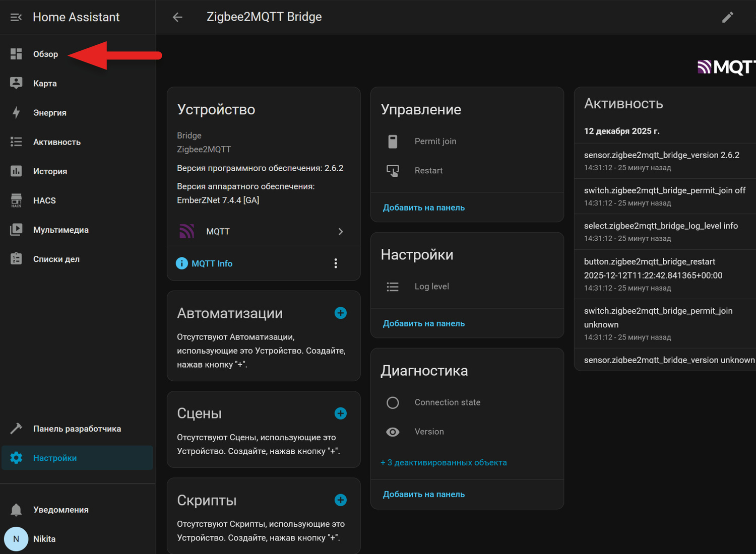Click the Zigbee2MQTT Bridge page title
Image resolution: width=756 pixels, height=554 pixels.
click(264, 17)
